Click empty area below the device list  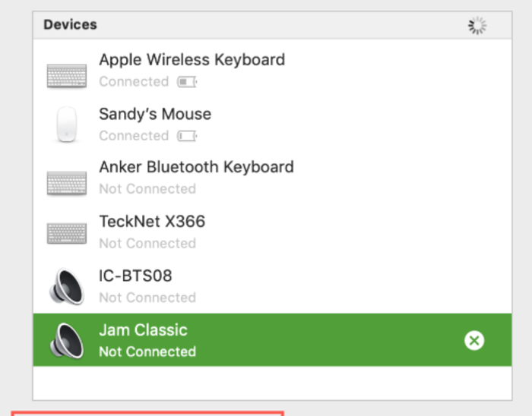point(272,383)
